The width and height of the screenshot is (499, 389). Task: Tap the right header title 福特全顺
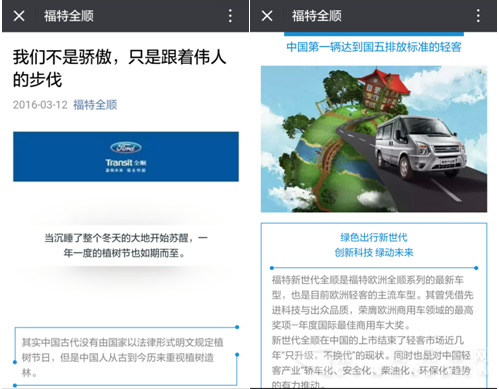[x=317, y=16]
